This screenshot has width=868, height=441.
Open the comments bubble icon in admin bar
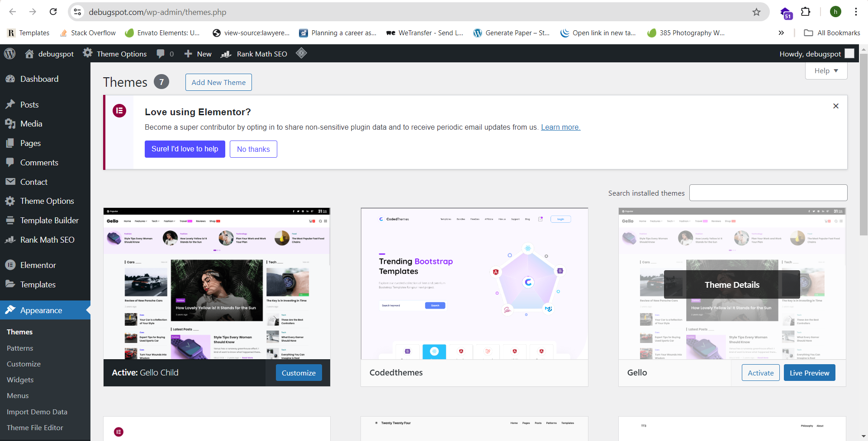[x=161, y=54]
